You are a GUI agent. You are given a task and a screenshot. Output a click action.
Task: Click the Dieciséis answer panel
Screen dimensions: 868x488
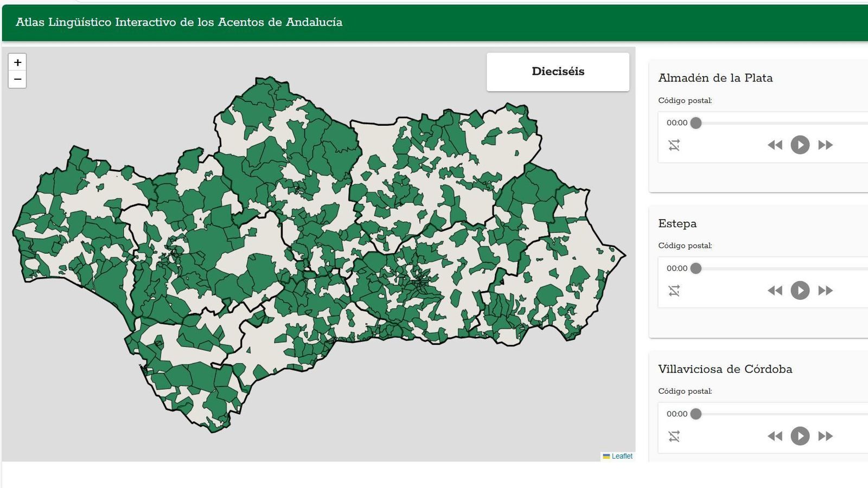click(558, 71)
